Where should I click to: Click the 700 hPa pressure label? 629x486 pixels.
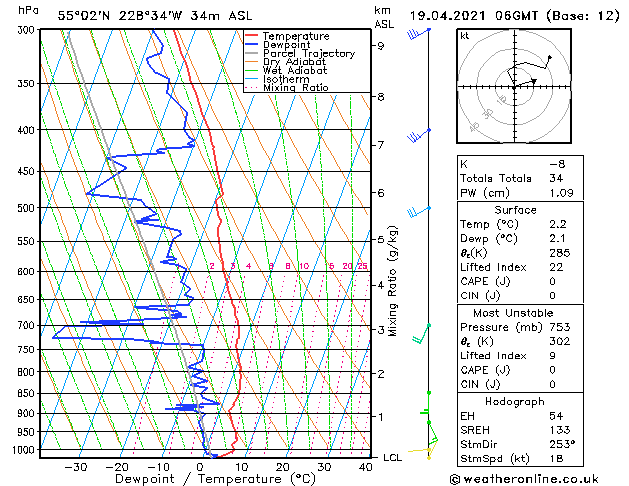coord(28,326)
